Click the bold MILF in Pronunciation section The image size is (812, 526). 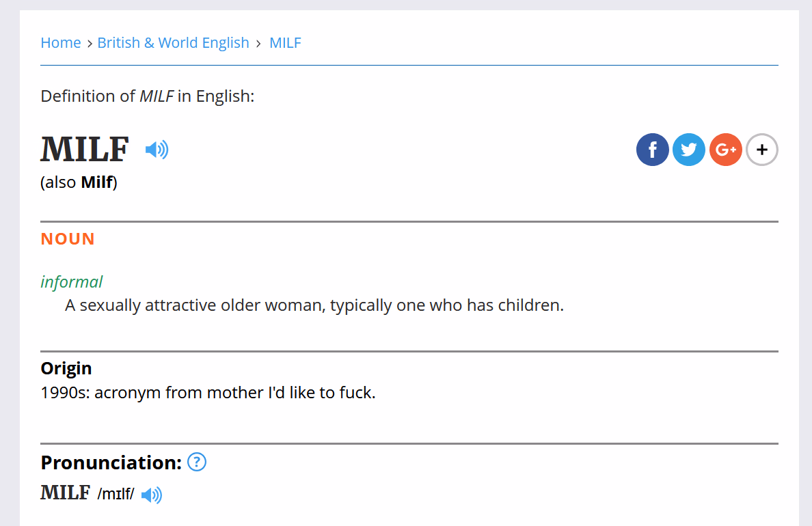point(65,493)
